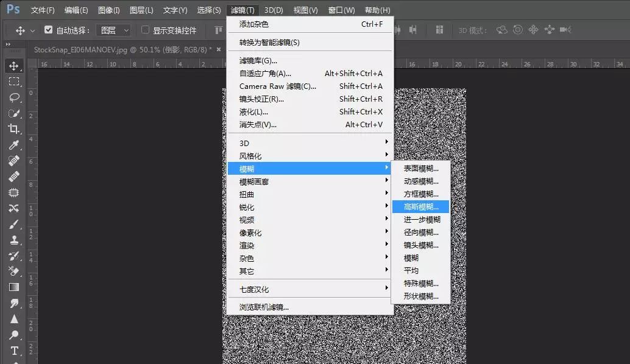This screenshot has height=364, width=630.
Task: Open the 窗口(W) menu
Action: (x=342, y=10)
